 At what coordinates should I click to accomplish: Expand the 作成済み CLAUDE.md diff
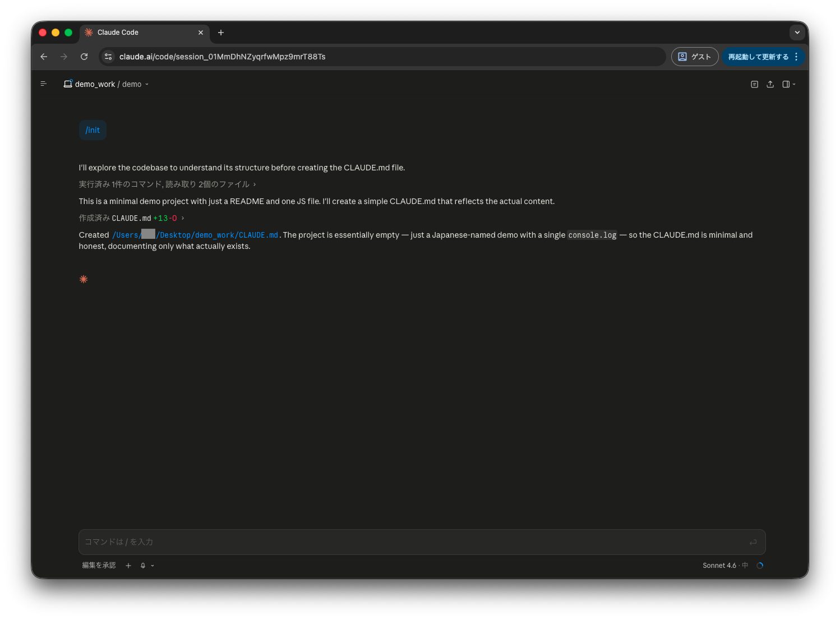point(131,218)
